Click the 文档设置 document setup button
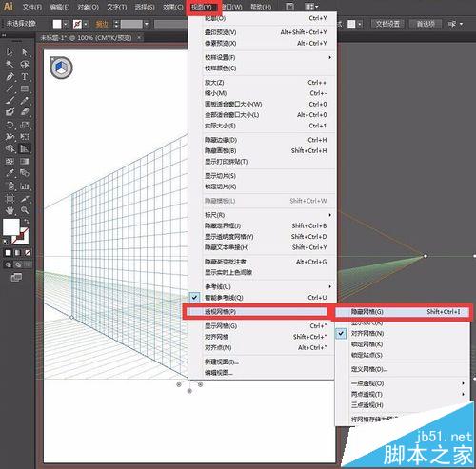 [387, 24]
